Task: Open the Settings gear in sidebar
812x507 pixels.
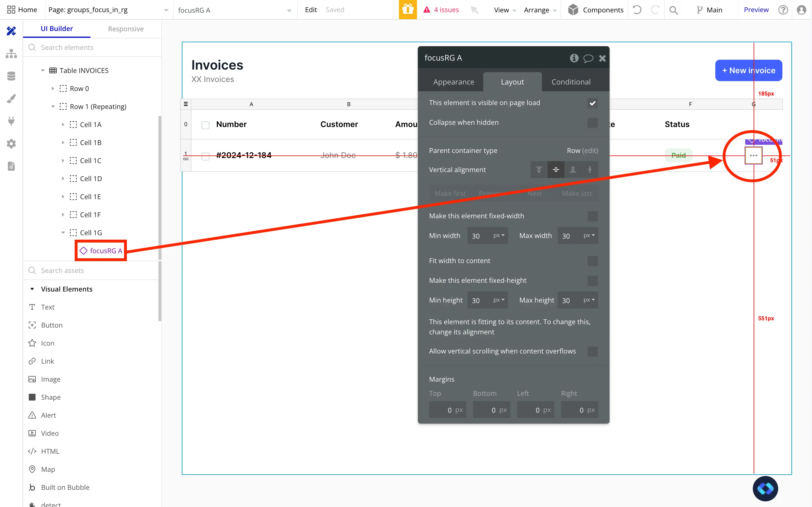Action: click(x=11, y=144)
